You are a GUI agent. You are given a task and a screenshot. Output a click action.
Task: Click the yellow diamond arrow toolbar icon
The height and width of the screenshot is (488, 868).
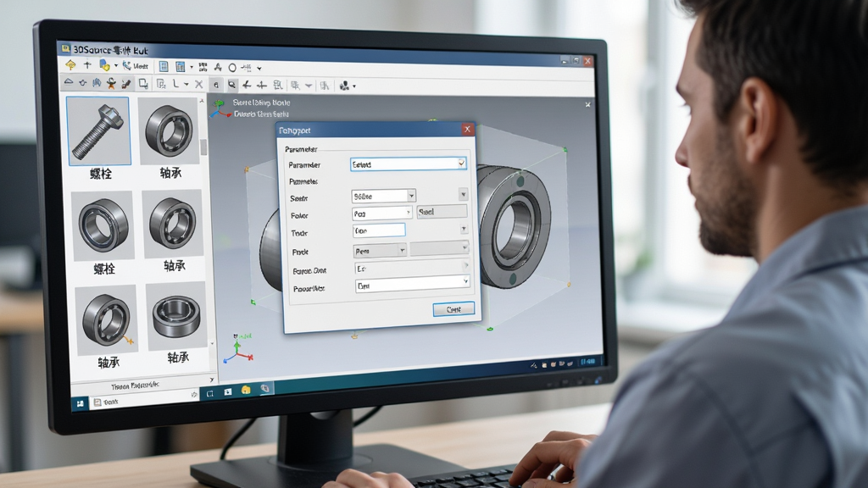[70, 65]
